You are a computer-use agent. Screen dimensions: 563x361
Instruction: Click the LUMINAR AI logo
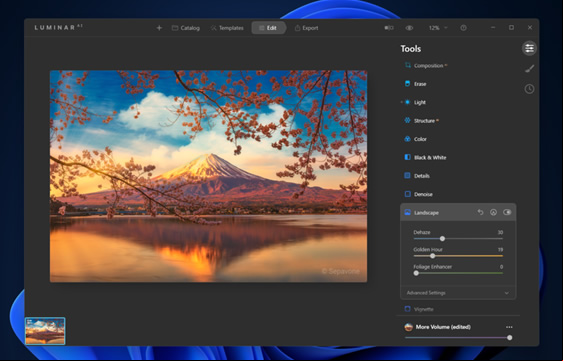click(x=59, y=27)
